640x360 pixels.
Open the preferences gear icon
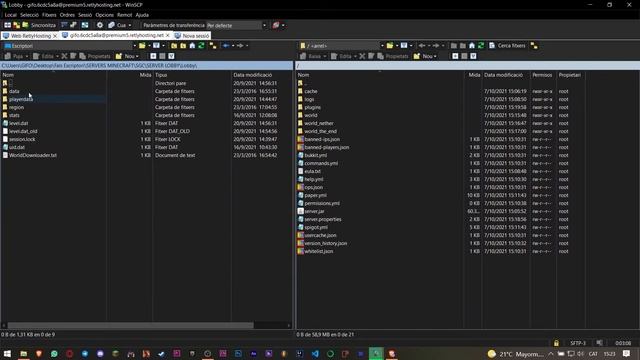tap(100, 25)
